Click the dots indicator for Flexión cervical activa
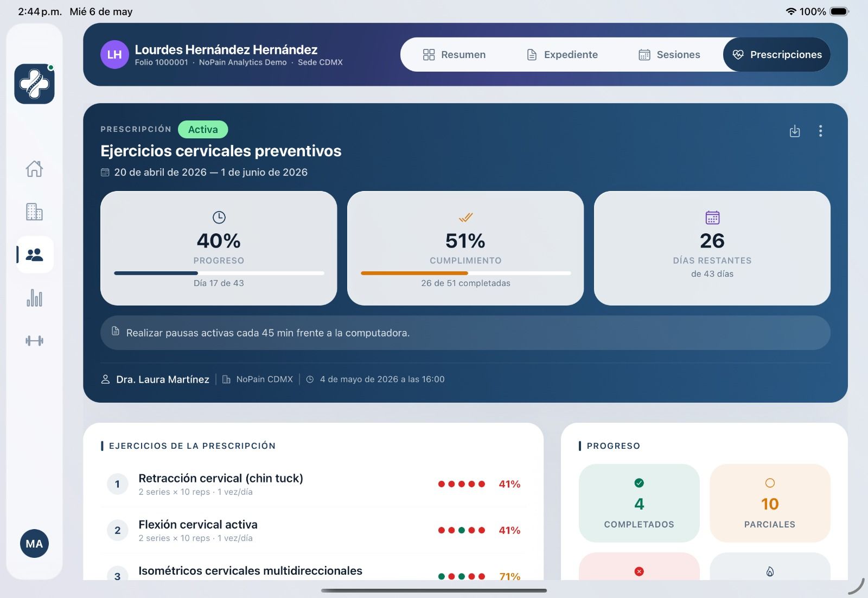The width and height of the screenshot is (868, 598). click(x=462, y=530)
